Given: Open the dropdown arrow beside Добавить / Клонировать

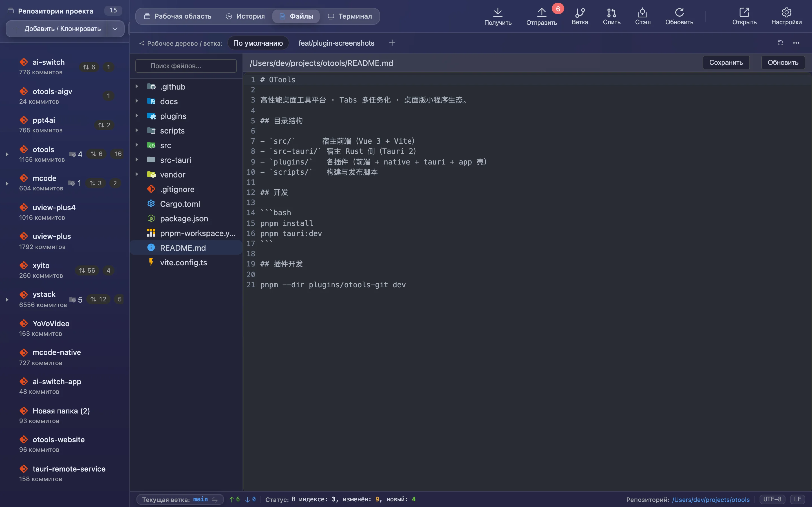Looking at the screenshot, I should click(115, 29).
